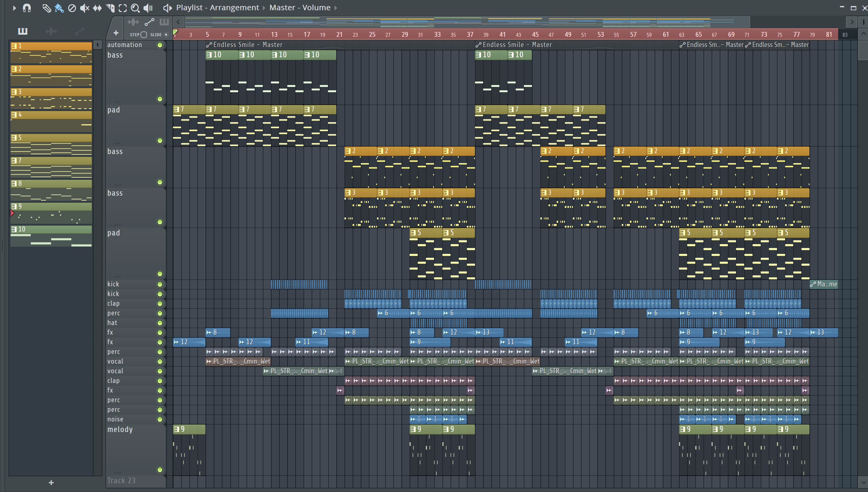This screenshot has height=492, width=868.
Task: Select pattern 4 in the picker
Action: (51, 121)
